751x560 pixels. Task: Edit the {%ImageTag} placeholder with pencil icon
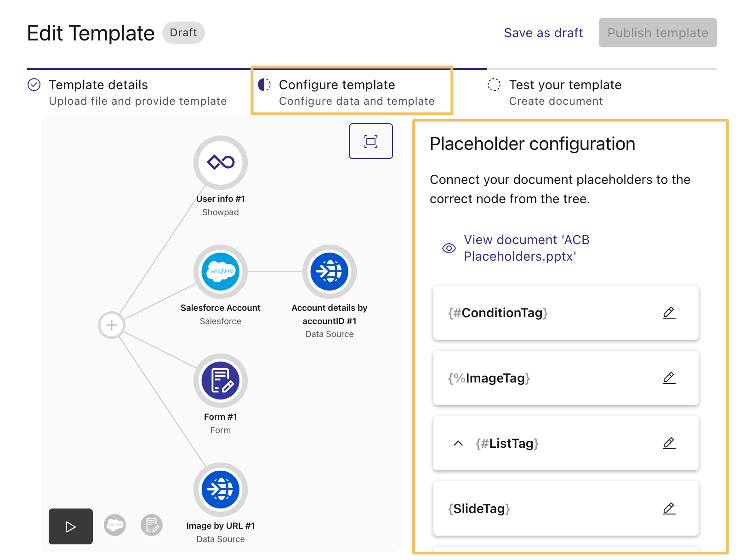[669, 378]
